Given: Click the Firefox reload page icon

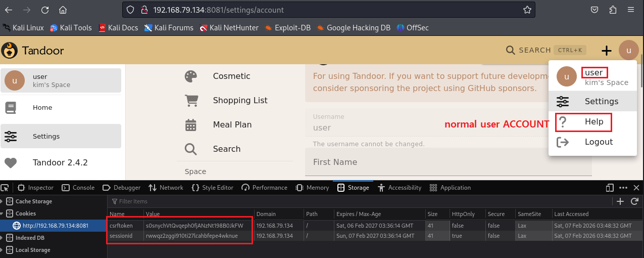Looking at the screenshot, I should pos(45,10).
